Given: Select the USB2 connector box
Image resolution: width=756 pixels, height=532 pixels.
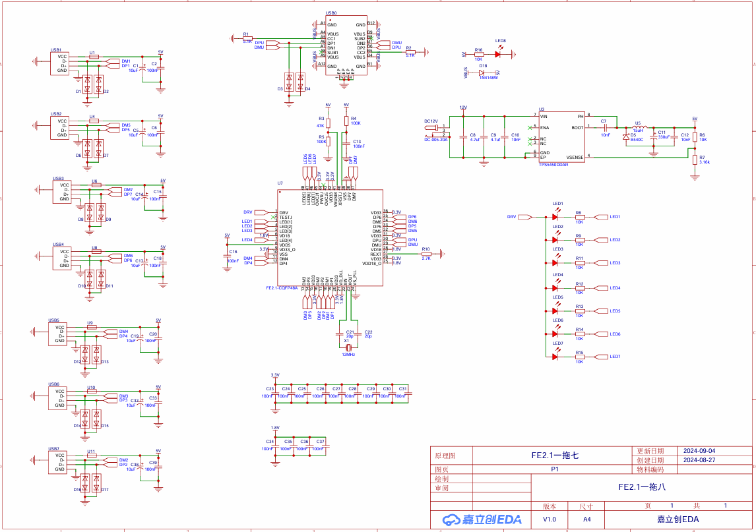Looking at the screenshot, I should click(x=60, y=128).
